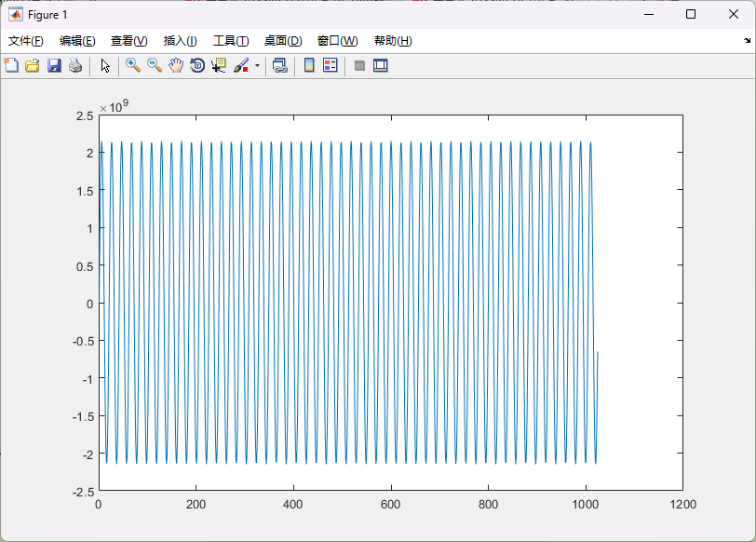Insert a legend using the toolbar icon
Viewport: 756px width, 542px height.
click(x=330, y=65)
